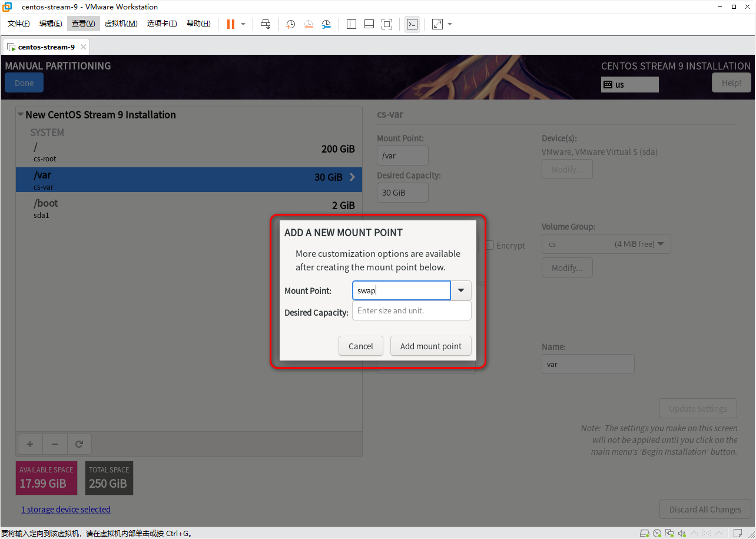Click the blue Done button
The height and width of the screenshot is (539, 756).
24,83
